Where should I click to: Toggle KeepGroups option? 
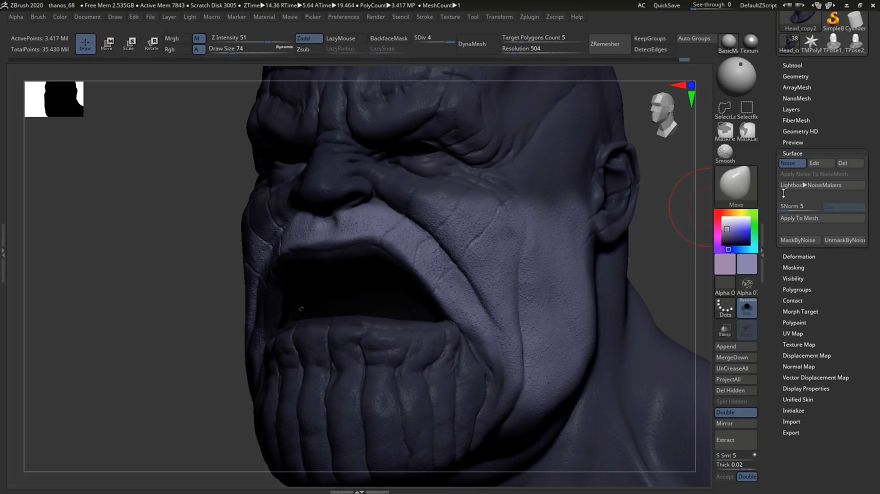click(x=650, y=38)
